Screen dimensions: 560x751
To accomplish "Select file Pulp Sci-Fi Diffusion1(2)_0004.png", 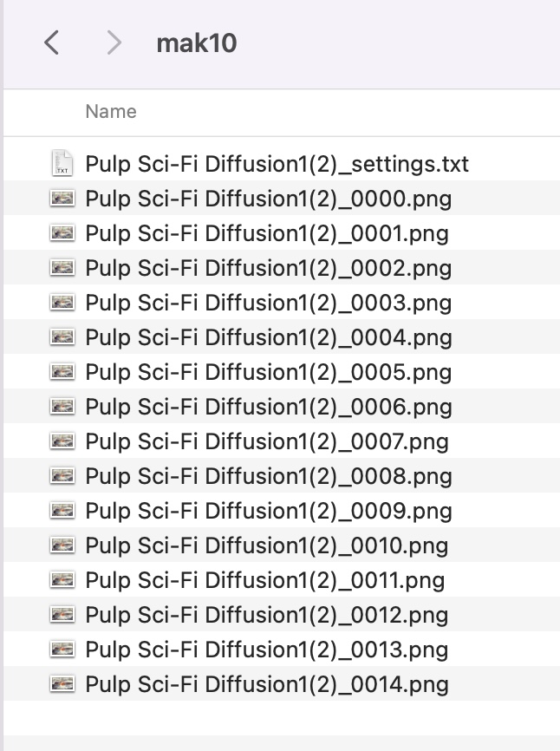I will coord(269,337).
